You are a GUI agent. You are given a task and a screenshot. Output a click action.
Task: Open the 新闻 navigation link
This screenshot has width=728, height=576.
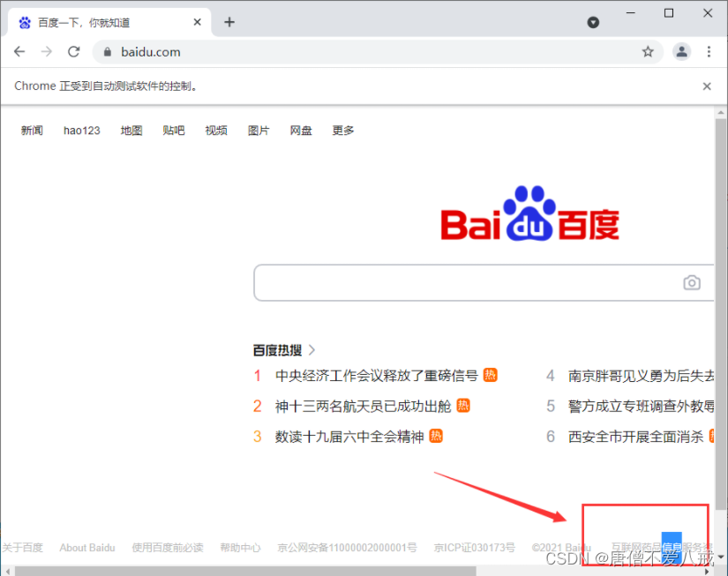click(32, 131)
